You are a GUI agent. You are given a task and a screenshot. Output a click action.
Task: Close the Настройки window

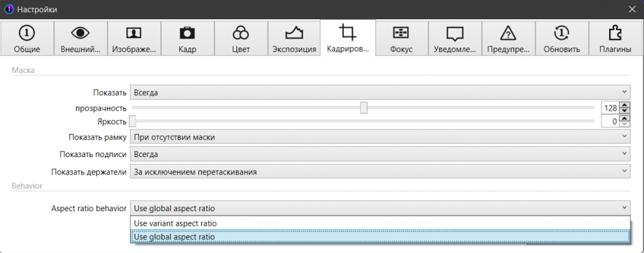click(632, 9)
